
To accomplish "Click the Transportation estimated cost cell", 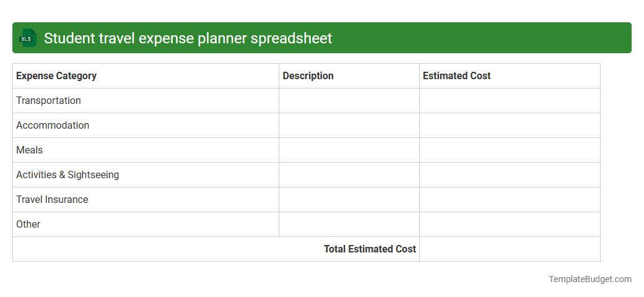I will click(510, 100).
